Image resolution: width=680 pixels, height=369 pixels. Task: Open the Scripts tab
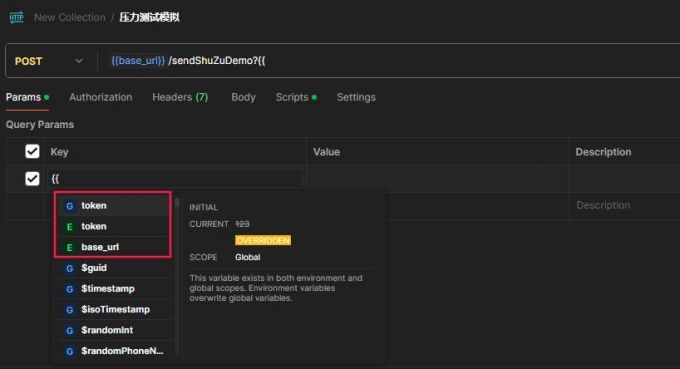[296, 97]
